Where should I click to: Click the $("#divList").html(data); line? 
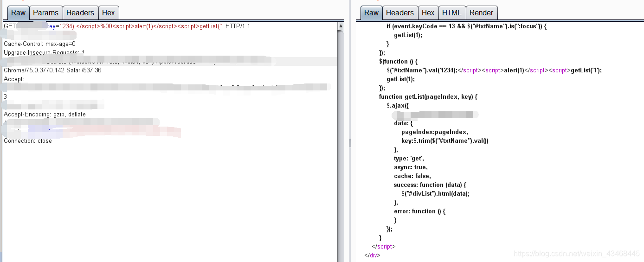[435, 194]
